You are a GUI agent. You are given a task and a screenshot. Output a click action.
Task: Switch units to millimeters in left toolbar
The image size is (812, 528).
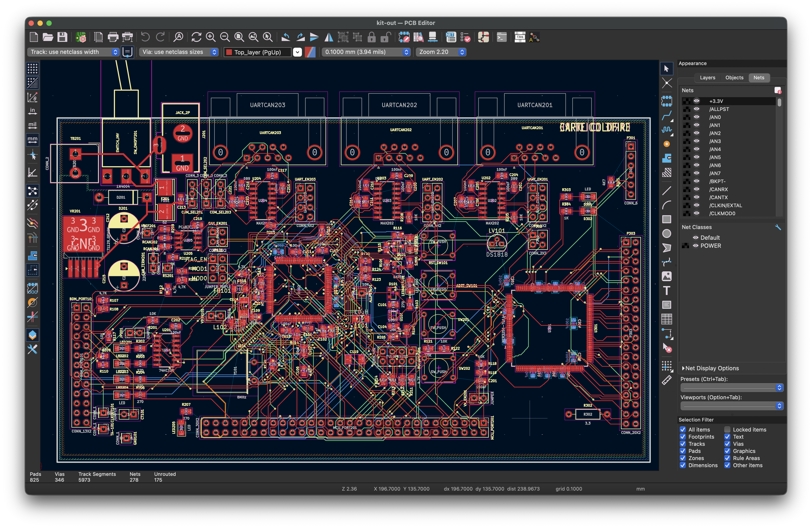click(32, 139)
